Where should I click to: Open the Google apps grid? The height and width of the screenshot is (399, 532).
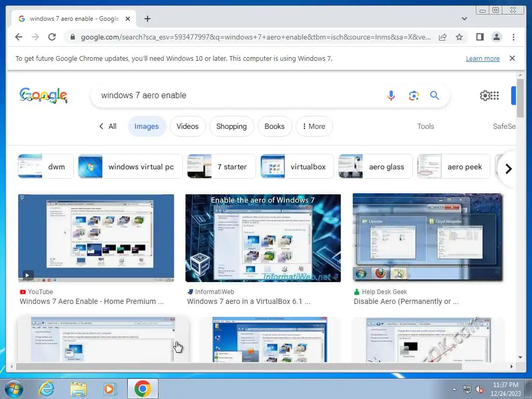point(495,96)
